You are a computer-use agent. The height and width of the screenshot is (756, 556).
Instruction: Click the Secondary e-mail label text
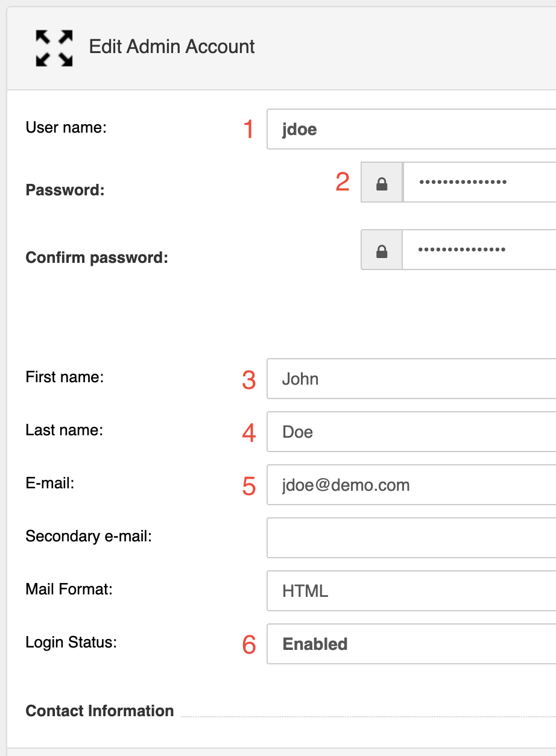click(89, 536)
